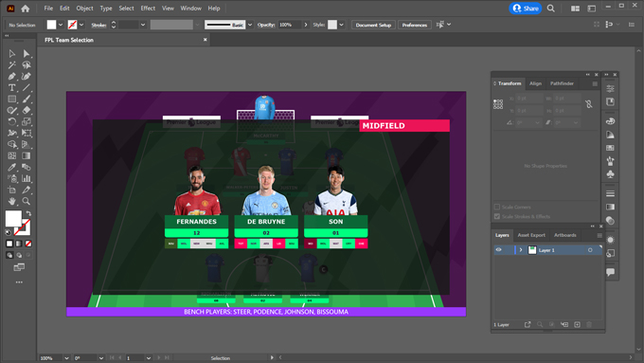Open the Transform panel options menu
Viewport: 644px width, 363px height.
click(595, 83)
